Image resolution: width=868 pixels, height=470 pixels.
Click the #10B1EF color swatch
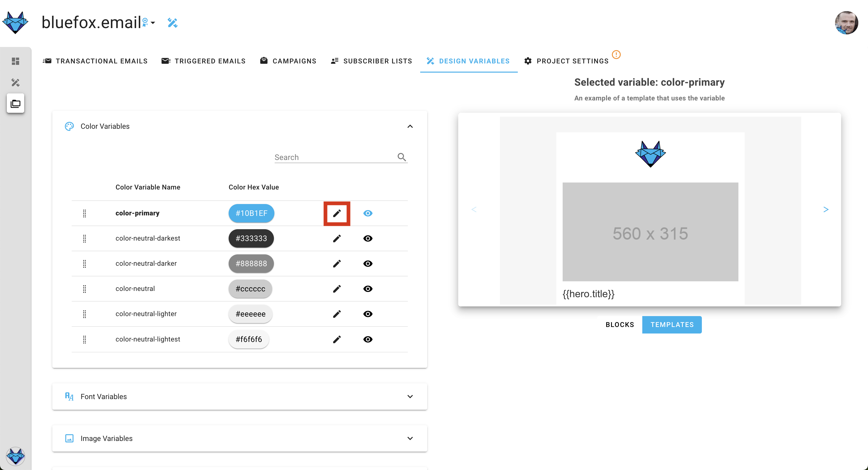251,213
